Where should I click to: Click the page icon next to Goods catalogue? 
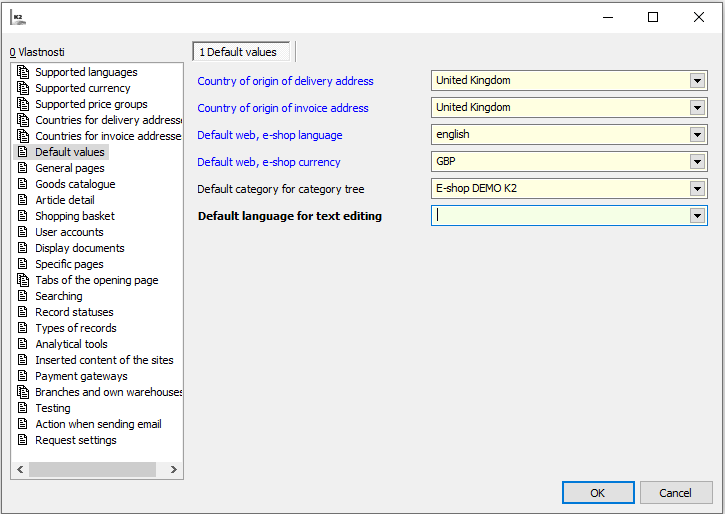pos(23,184)
